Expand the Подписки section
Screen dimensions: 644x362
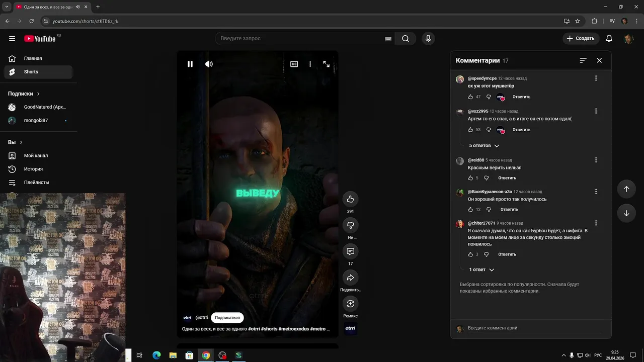(24, 94)
